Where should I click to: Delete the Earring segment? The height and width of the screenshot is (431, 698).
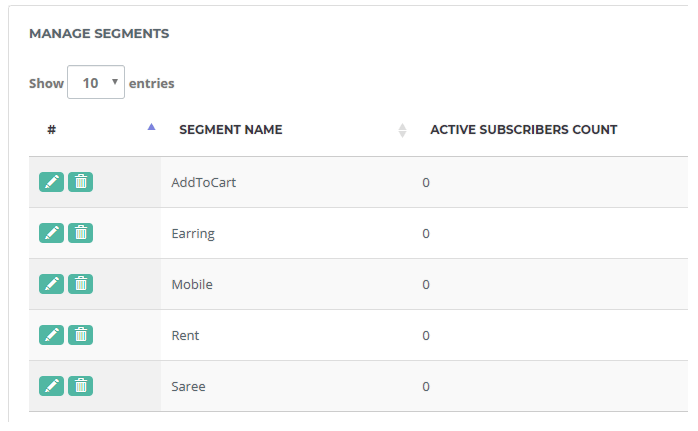tap(81, 233)
